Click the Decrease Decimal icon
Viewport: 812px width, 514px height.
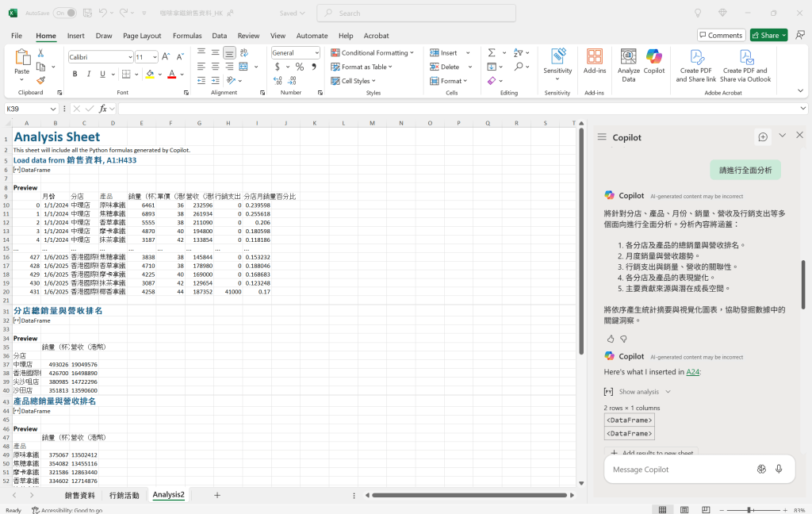tap(292, 81)
